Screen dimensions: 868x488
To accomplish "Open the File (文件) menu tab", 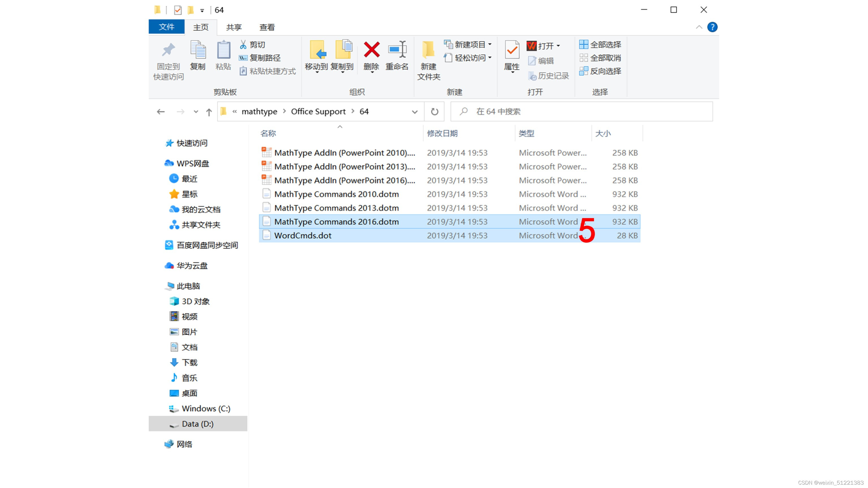I will pyautogui.click(x=166, y=27).
